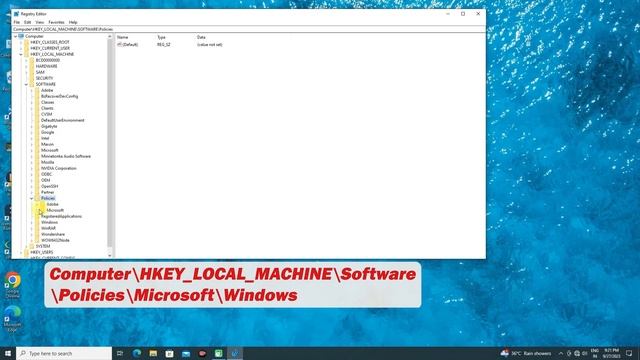Open the network status tray icon
This screenshot has height=360, width=640.
(577, 353)
